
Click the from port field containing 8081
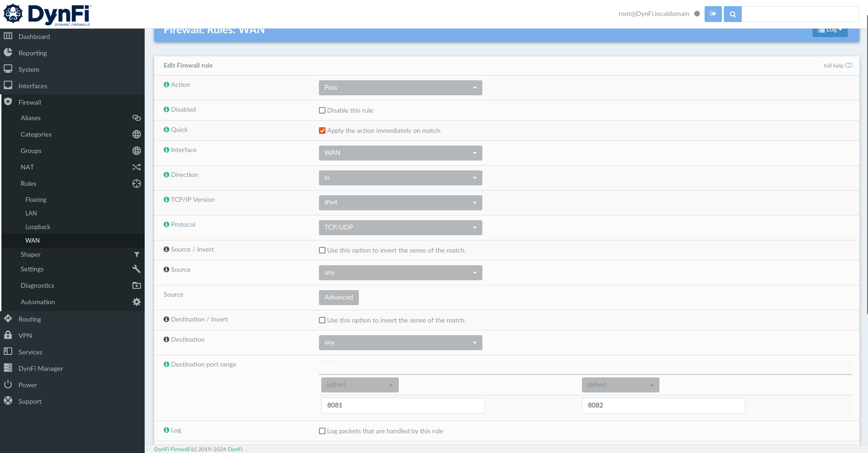[403, 406]
